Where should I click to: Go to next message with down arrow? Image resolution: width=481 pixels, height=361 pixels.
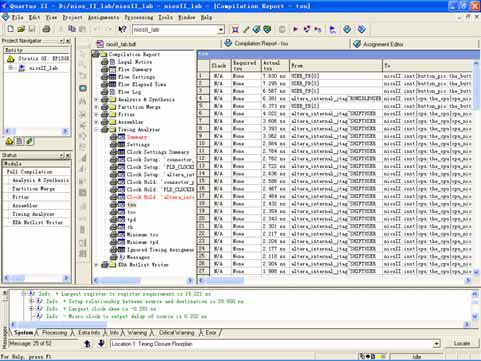(x=101, y=343)
